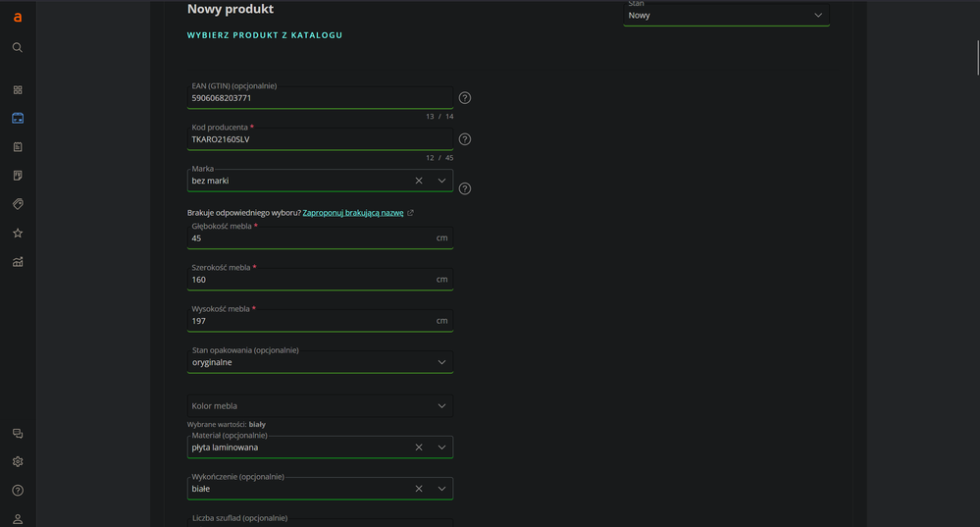Open the user account icon in sidebar
This screenshot has width=980, height=527.
(x=18, y=519)
